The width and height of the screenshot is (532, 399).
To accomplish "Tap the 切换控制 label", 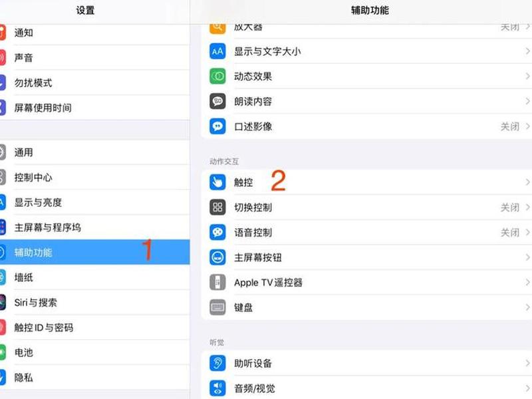I will coord(253,207).
